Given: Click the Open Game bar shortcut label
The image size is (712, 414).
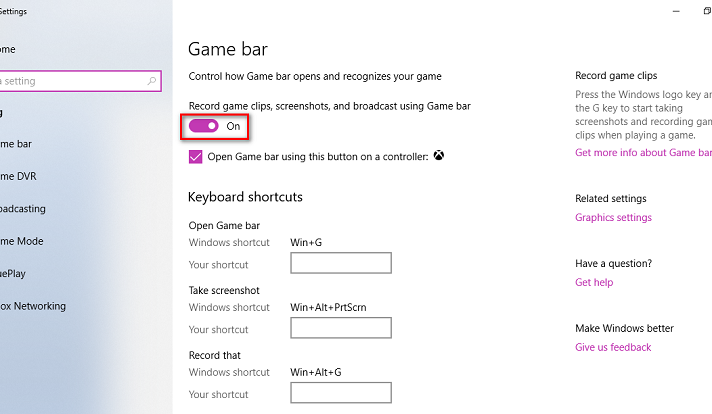Looking at the screenshot, I should pos(224,226).
